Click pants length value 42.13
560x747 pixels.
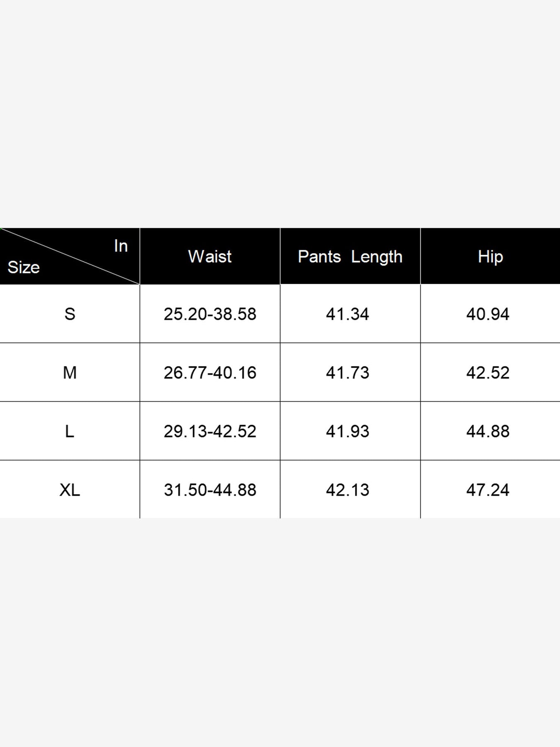click(x=348, y=490)
